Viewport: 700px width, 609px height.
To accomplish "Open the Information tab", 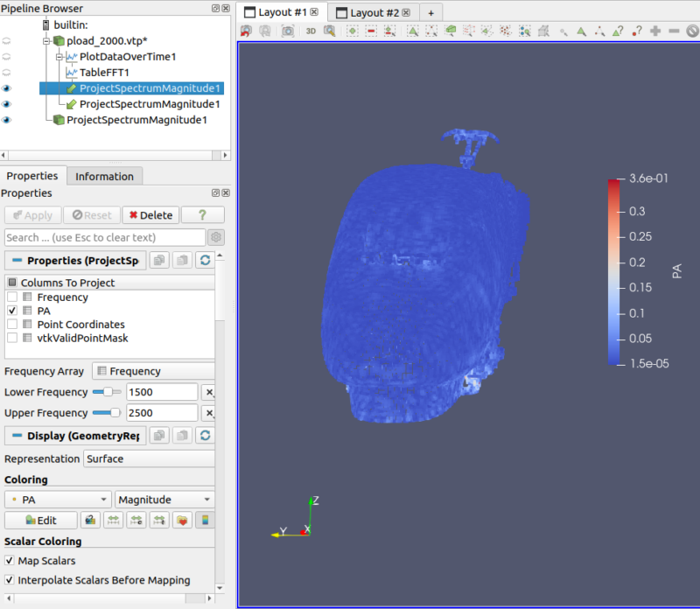I will (104, 176).
